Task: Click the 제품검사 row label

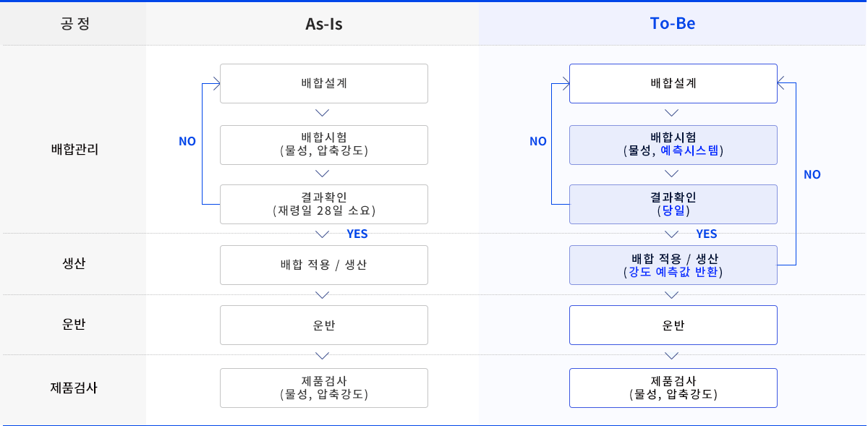Action: click(x=75, y=387)
